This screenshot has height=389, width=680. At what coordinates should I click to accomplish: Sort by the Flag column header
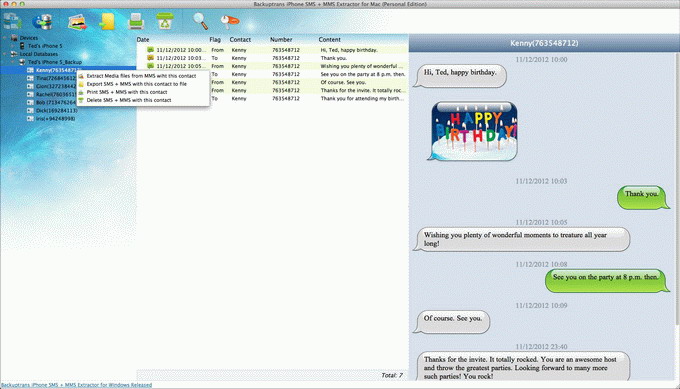point(215,39)
